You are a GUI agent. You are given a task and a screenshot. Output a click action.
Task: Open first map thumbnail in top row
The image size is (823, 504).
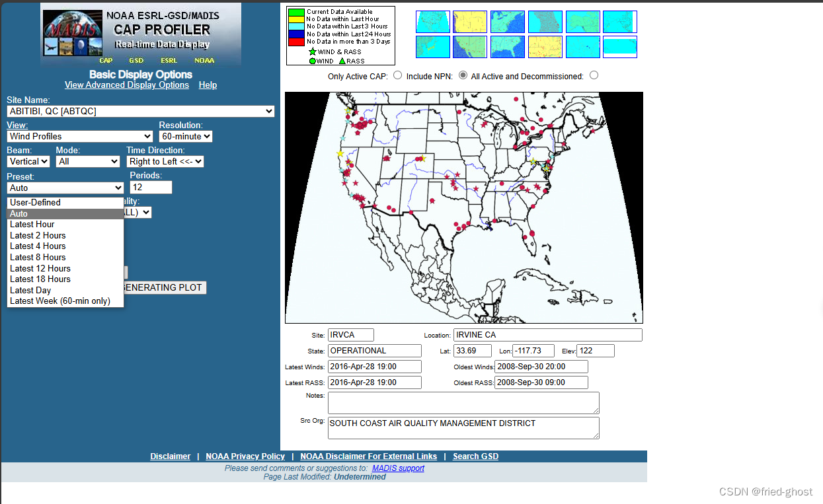(433, 22)
